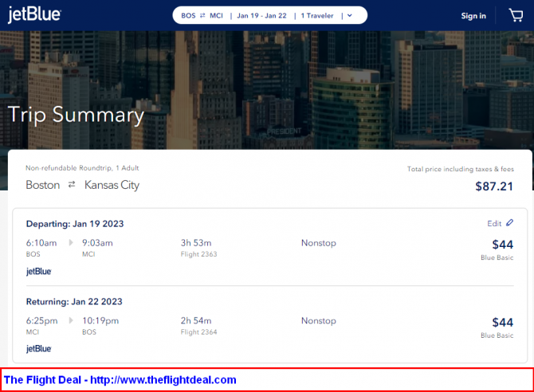Click Departing: Jan 19 2023 heading

click(75, 224)
